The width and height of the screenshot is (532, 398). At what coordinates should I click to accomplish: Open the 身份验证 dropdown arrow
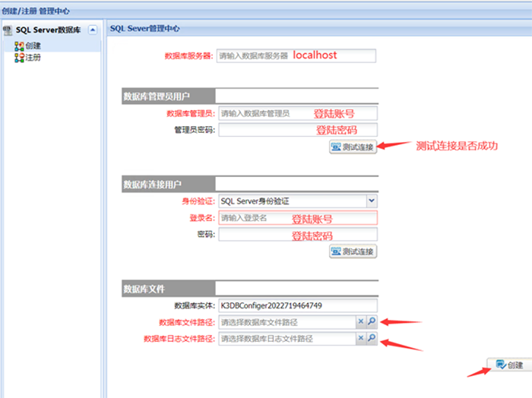[x=372, y=201]
